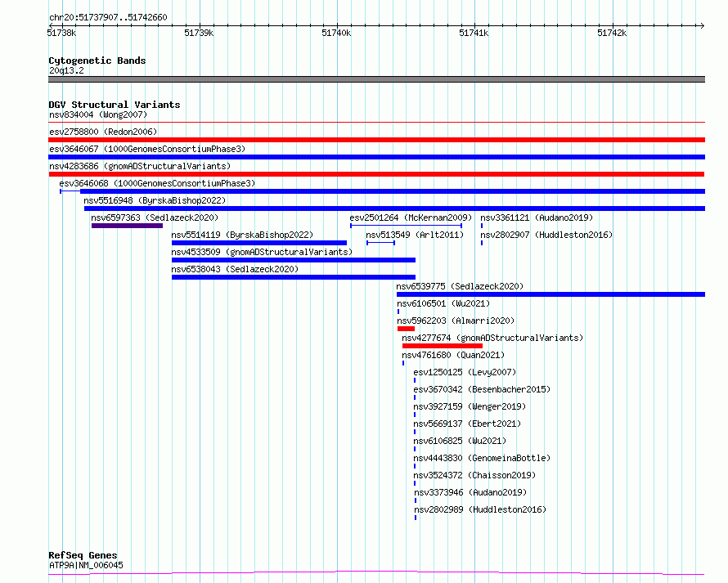Select the 51742k ruler tick label
The width and height of the screenshot is (728, 583).
point(612,33)
